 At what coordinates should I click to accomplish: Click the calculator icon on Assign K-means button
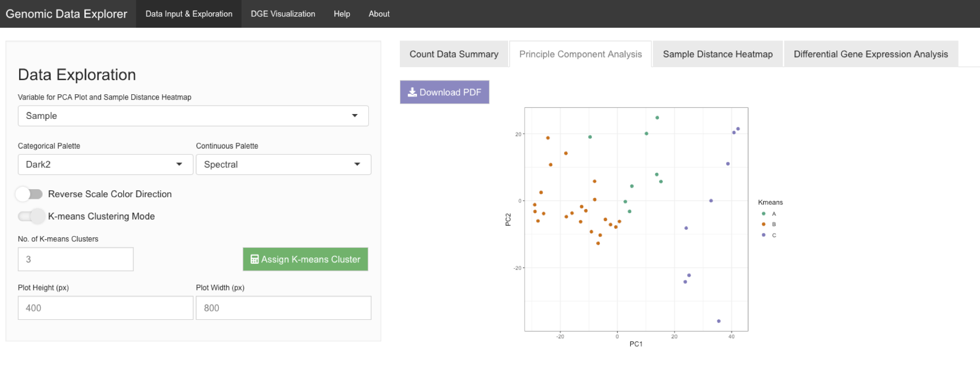point(254,260)
